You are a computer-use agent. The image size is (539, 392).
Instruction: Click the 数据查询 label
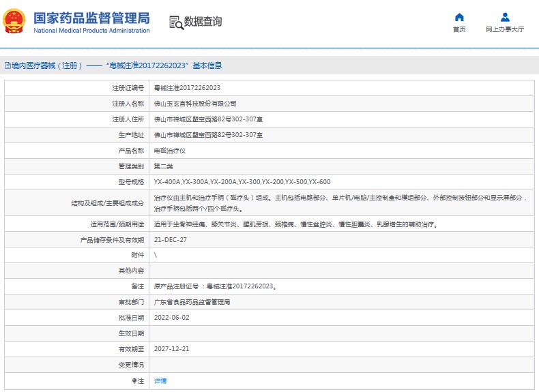[x=203, y=21]
